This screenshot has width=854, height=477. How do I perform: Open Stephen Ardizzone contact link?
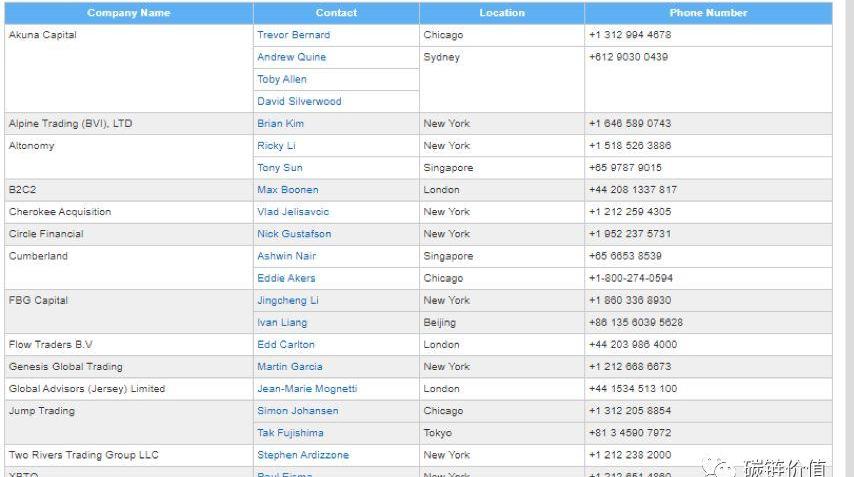303,455
